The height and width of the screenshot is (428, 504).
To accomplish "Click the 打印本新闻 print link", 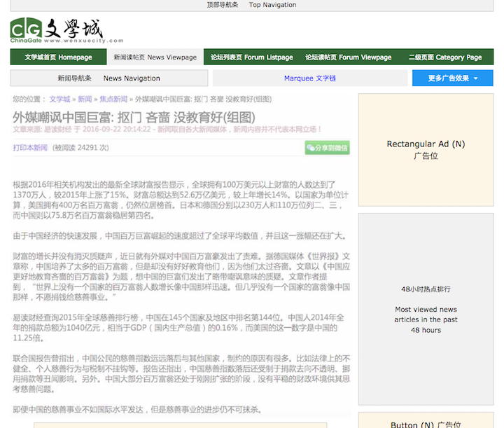I will [x=30, y=148].
